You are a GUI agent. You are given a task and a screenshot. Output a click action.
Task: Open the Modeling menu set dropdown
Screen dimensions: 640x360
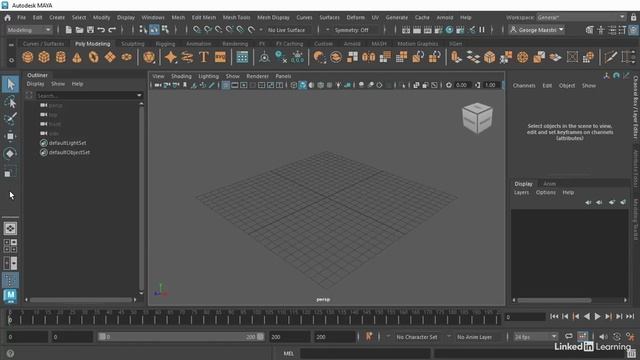point(29,30)
